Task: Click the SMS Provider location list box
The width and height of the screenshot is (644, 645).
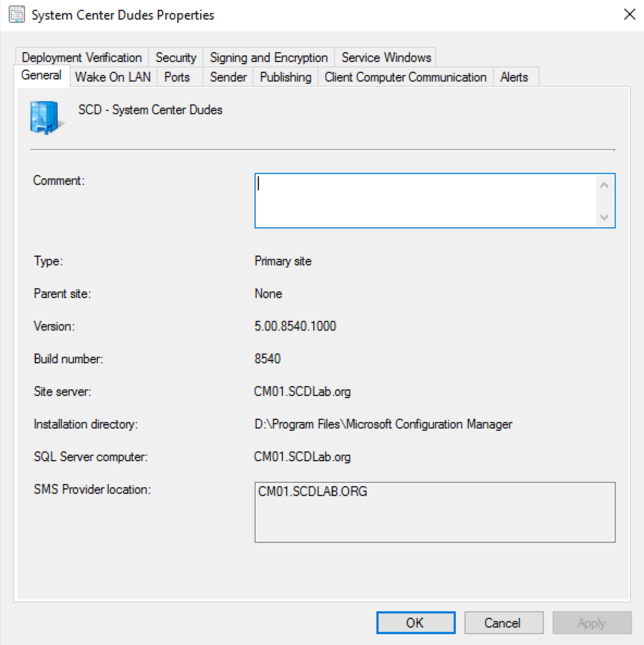Action: 435,512
